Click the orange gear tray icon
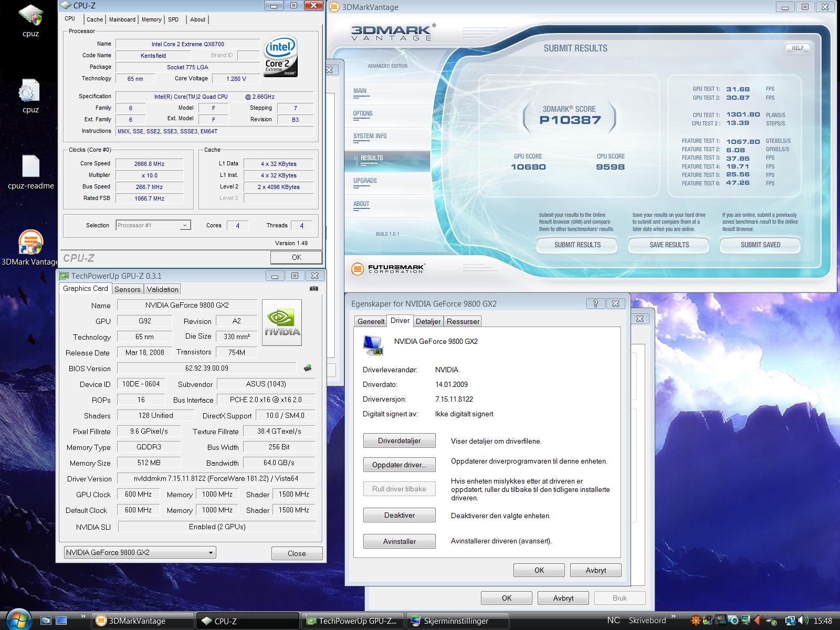This screenshot has width=840, height=630. (x=696, y=621)
